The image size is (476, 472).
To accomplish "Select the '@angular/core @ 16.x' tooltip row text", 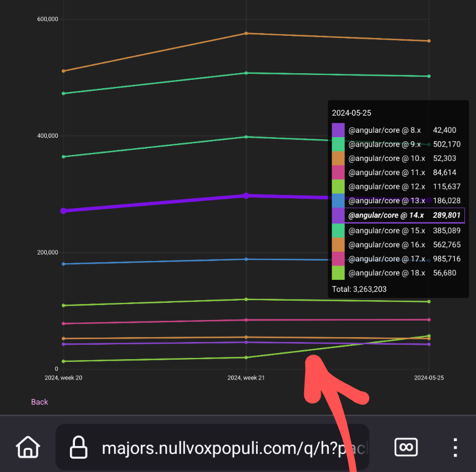I will 386,245.
